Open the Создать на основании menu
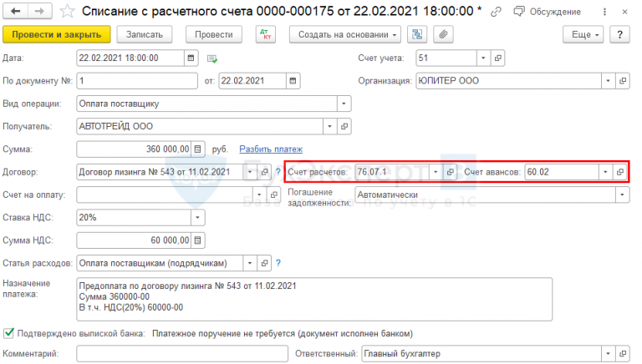The image size is (642, 364). (345, 34)
